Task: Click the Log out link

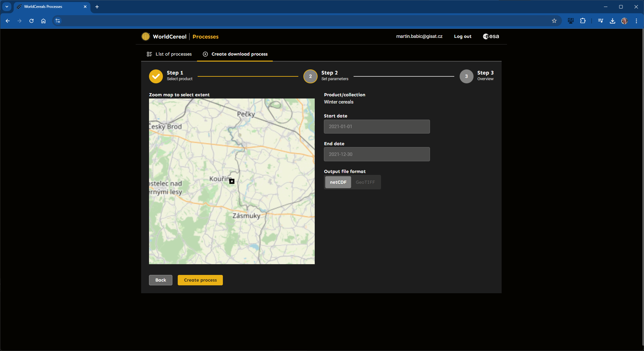Action: (x=462, y=36)
